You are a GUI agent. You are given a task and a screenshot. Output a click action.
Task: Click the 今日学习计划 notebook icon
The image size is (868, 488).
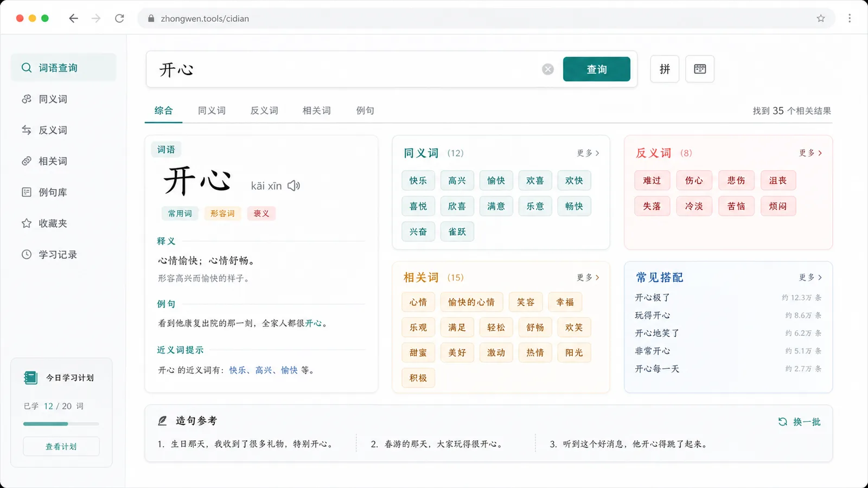[x=30, y=377]
